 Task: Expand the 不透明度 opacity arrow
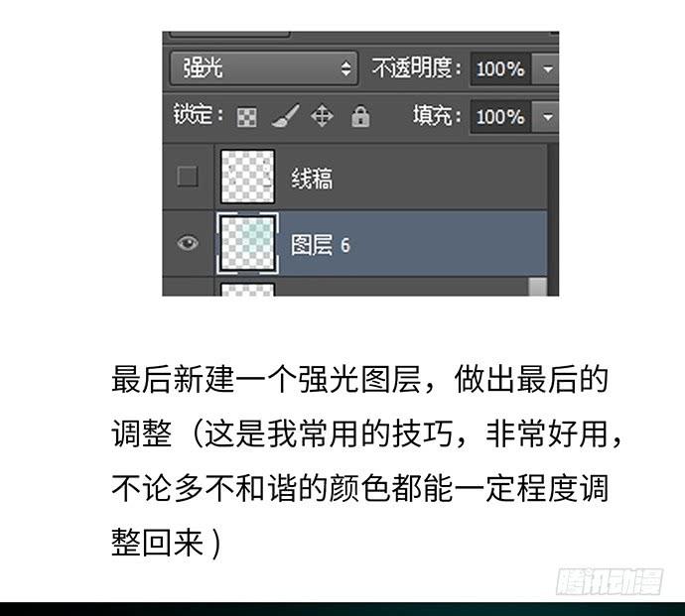pyautogui.click(x=547, y=69)
